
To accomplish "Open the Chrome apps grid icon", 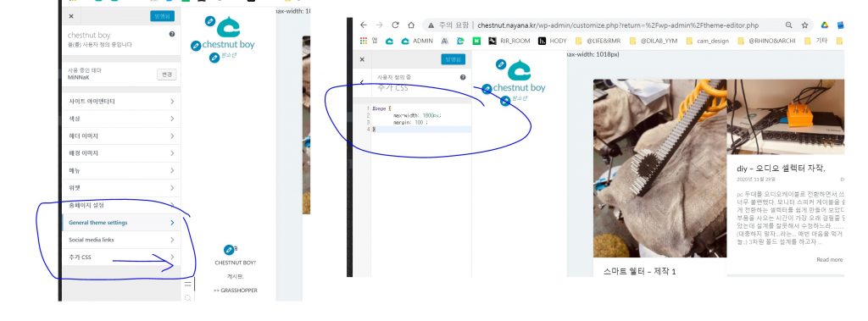I will tap(363, 41).
